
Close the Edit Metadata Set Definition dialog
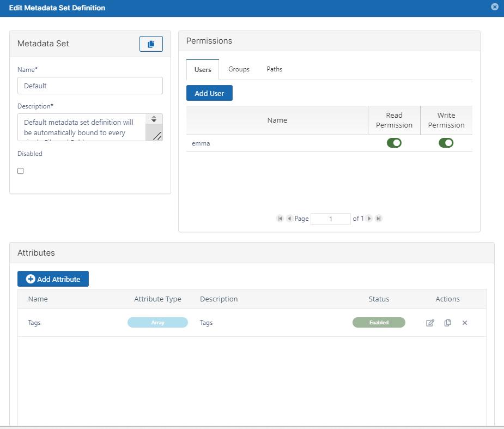[x=494, y=7]
